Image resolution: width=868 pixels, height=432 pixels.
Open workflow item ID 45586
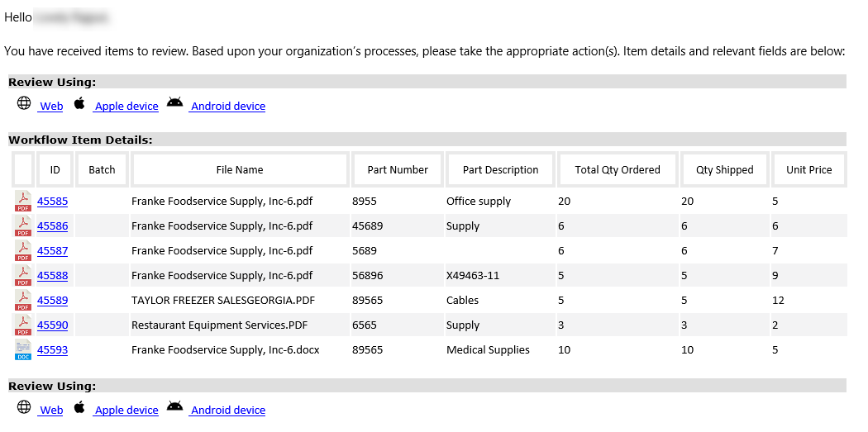tap(53, 226)
